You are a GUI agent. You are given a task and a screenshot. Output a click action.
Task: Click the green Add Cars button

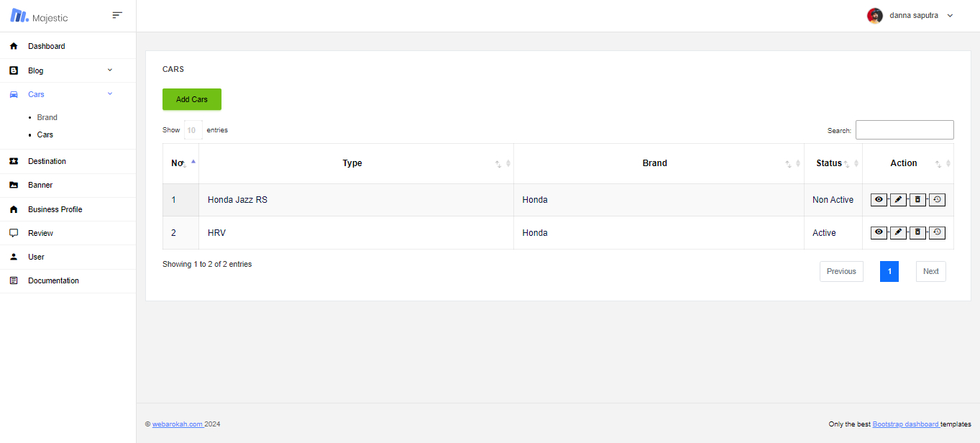point(192,99)
